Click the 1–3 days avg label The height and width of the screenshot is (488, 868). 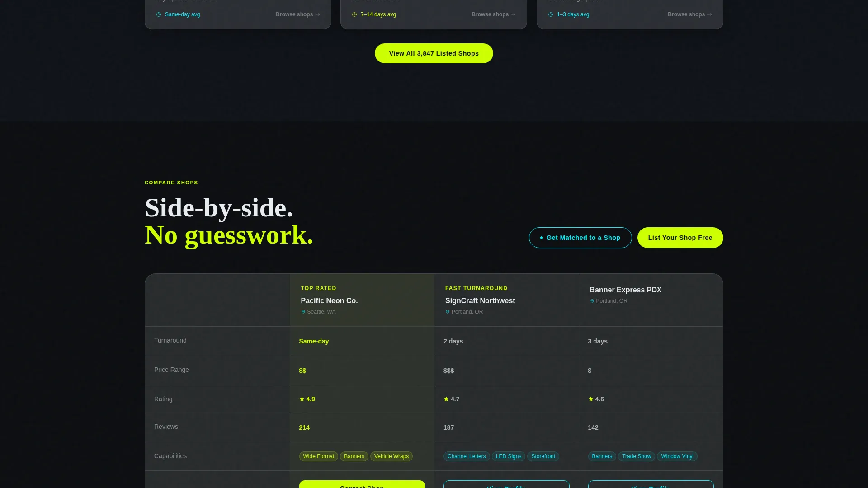[x=573, y=14]
